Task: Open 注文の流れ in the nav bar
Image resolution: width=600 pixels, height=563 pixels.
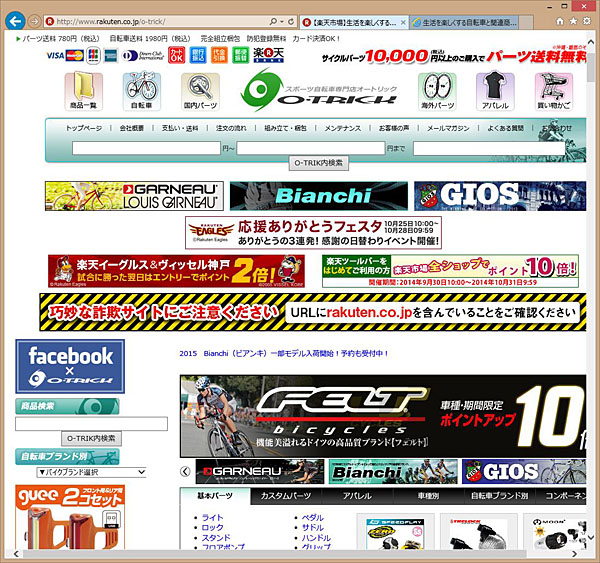Action: [x=231, y=128]
